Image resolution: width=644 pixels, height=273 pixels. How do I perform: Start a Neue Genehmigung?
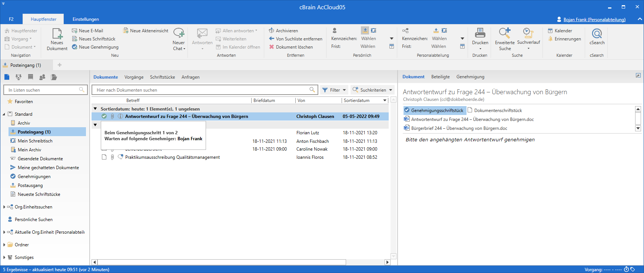(95, 47)
